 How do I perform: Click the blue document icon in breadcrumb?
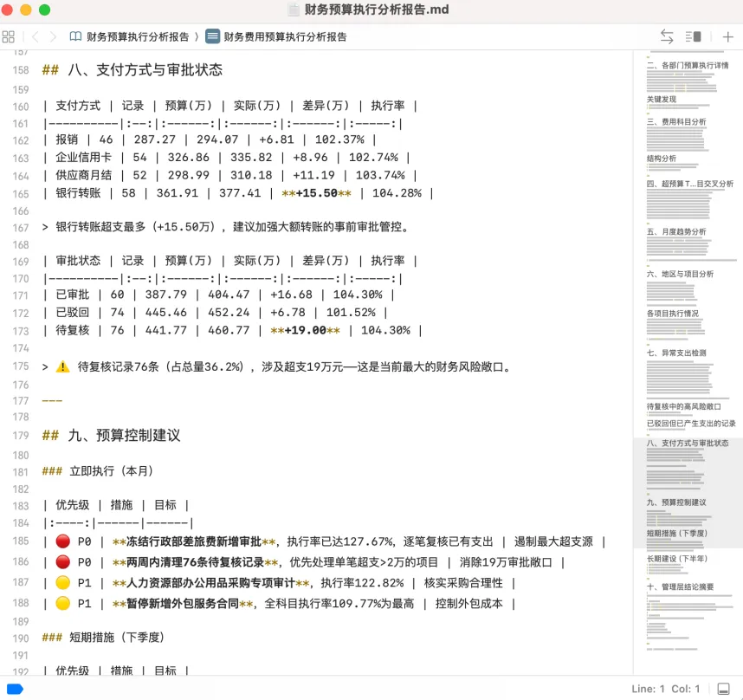(212, 36)
